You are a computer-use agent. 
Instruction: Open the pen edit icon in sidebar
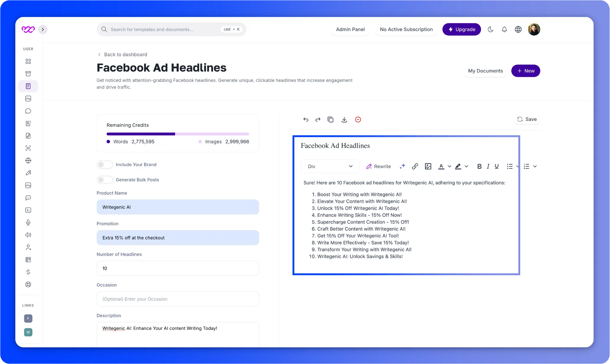click(x=28, y=173)
